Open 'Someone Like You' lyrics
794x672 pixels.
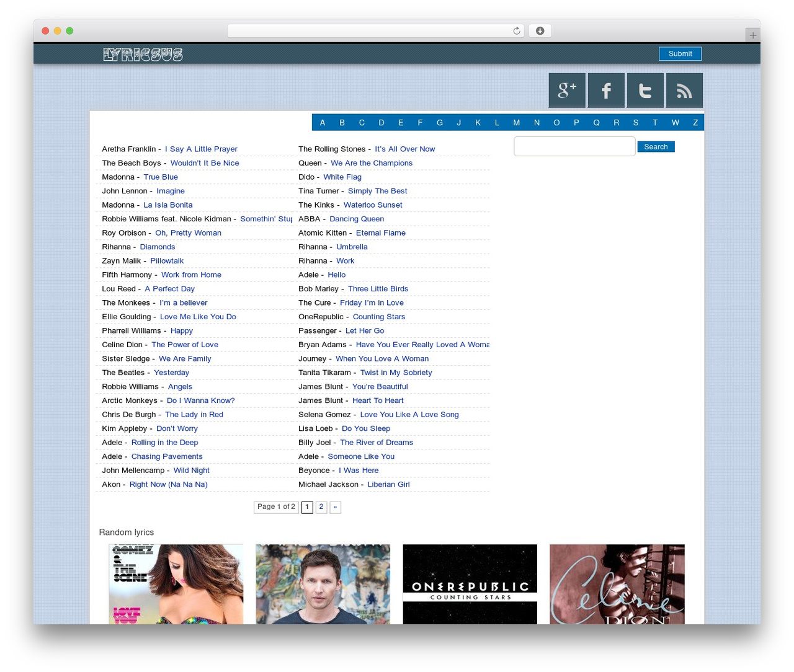pyautogui.click(x=361, y=457)
